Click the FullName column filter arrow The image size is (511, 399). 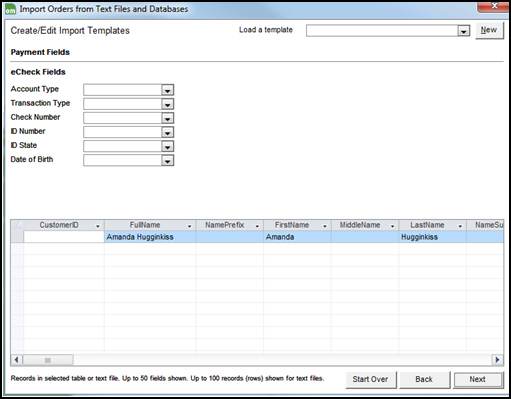tap(189, 226)
